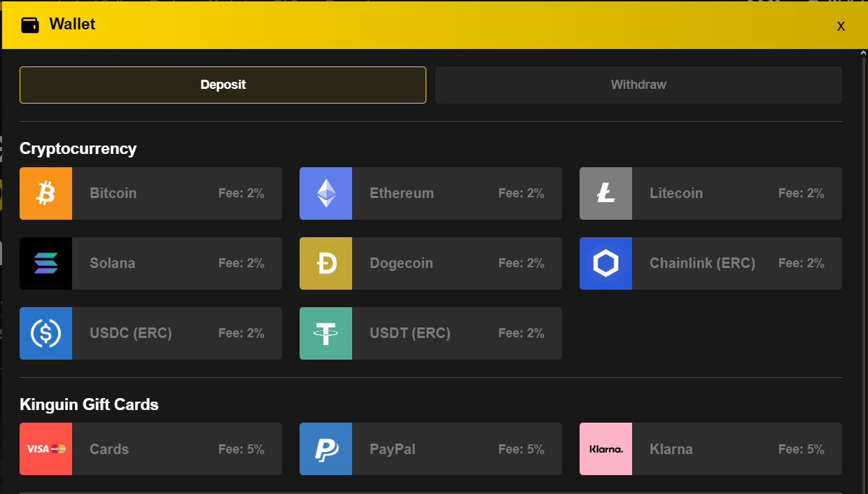Click the Bitcoin 'Fee: 2%' text
The width and height of the screenshot is (868, 494).
coord(241,193)
